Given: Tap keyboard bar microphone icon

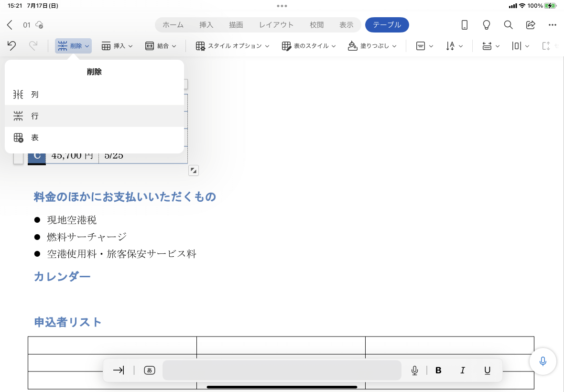Looking at the screenshot, I should [414, 370].
